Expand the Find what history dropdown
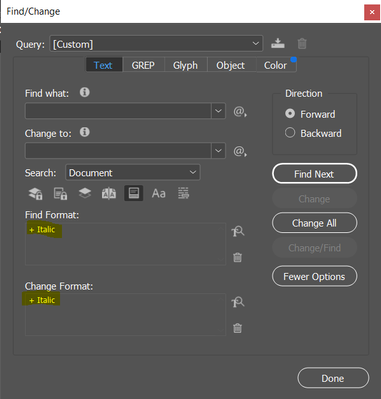381x399 pixels. click(x=218, y=111)
